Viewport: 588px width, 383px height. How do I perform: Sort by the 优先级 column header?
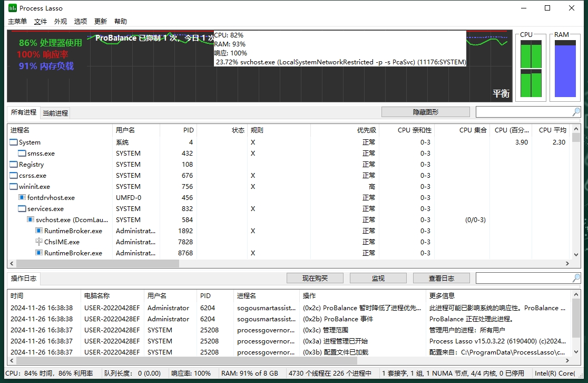(x=345, y=130)
